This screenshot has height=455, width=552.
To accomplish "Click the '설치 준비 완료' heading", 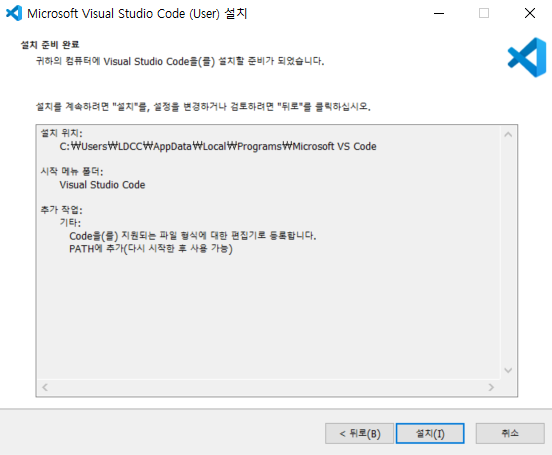I will click(x=50, y=45).
